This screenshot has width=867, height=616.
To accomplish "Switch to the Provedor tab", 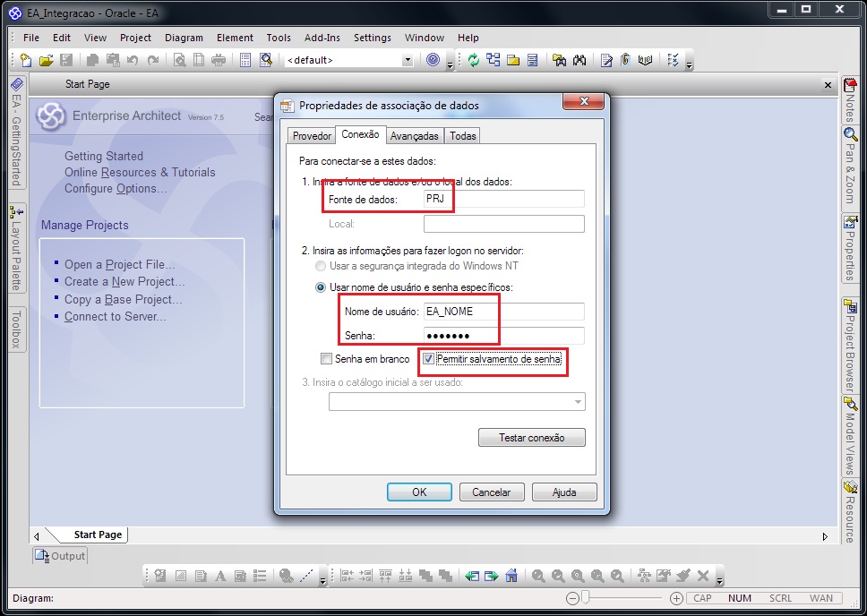I will click(312, 136).
